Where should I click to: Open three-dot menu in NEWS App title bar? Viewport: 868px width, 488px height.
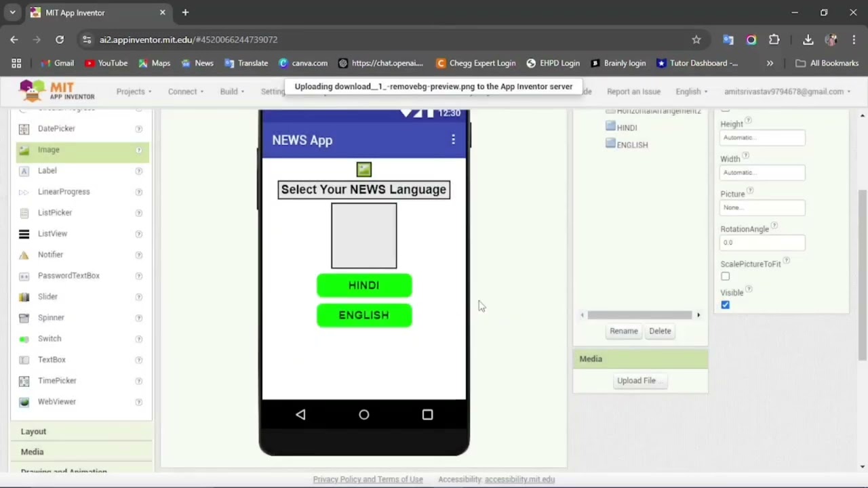coord(453,140)
